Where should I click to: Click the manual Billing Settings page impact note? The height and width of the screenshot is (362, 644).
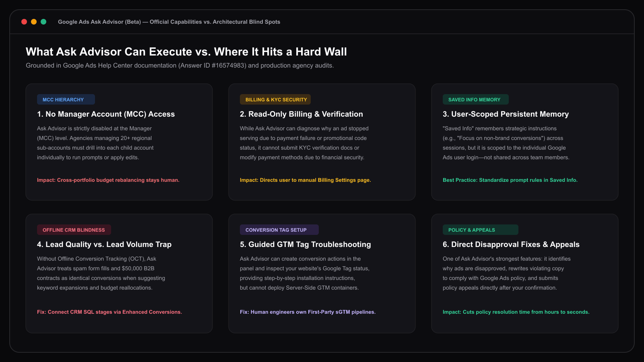pos(305,180)
